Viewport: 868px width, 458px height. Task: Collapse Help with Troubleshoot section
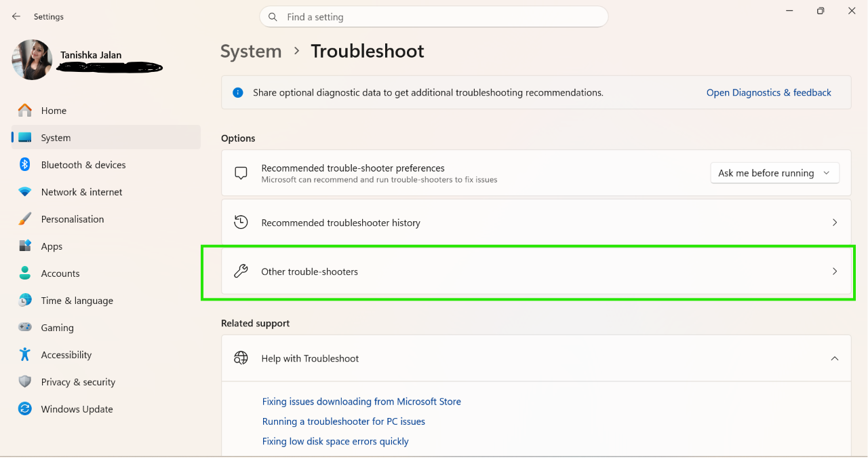[x=835, y=358]
